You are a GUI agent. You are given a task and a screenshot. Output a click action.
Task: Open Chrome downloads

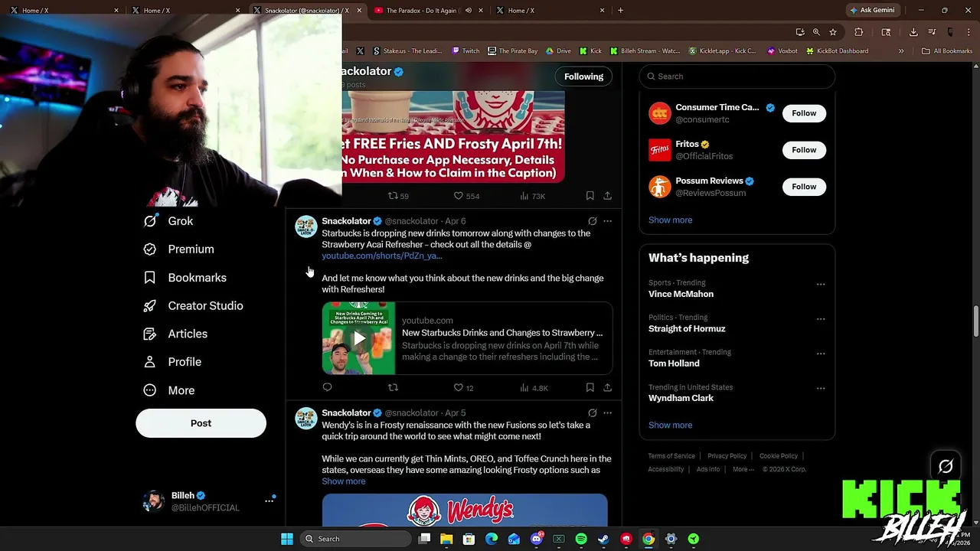click(913, 32)
